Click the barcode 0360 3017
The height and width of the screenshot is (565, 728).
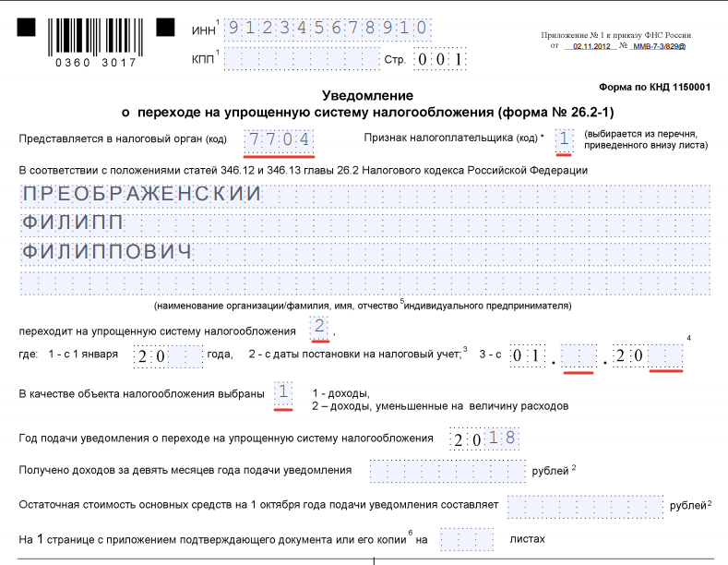point(96,42)
